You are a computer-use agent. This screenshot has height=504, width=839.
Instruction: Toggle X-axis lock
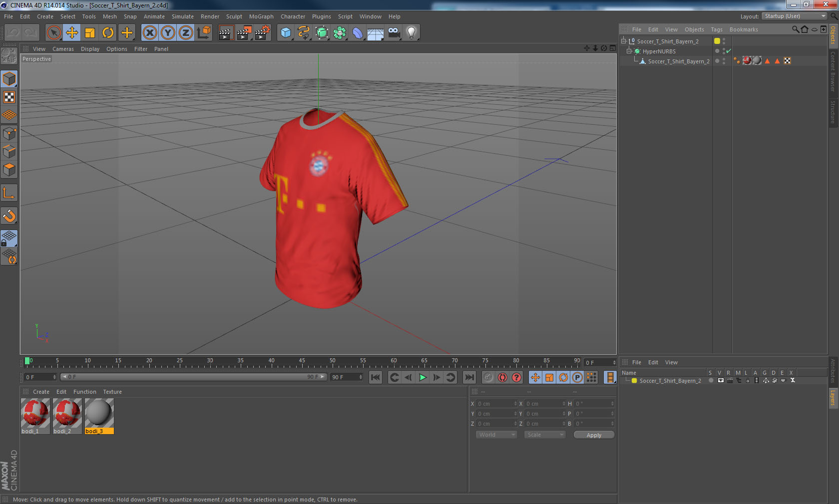[149, 33]
